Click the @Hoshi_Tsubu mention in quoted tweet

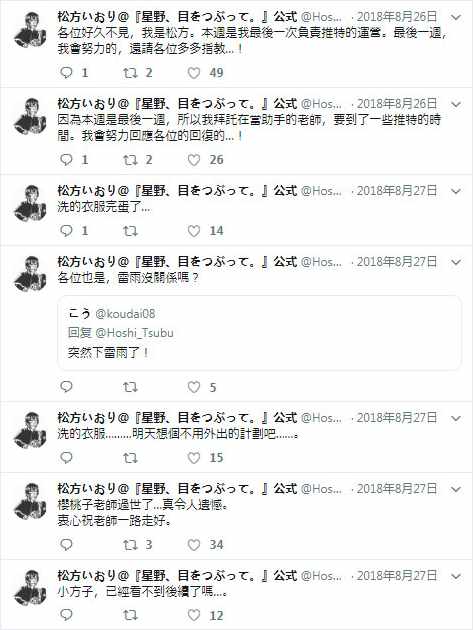[135, 333]
